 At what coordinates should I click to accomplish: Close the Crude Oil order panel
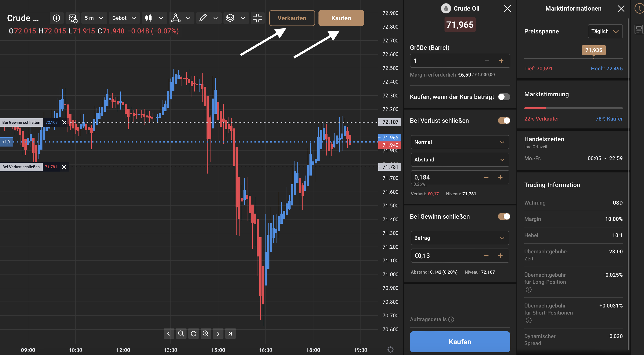pos(507,9)
